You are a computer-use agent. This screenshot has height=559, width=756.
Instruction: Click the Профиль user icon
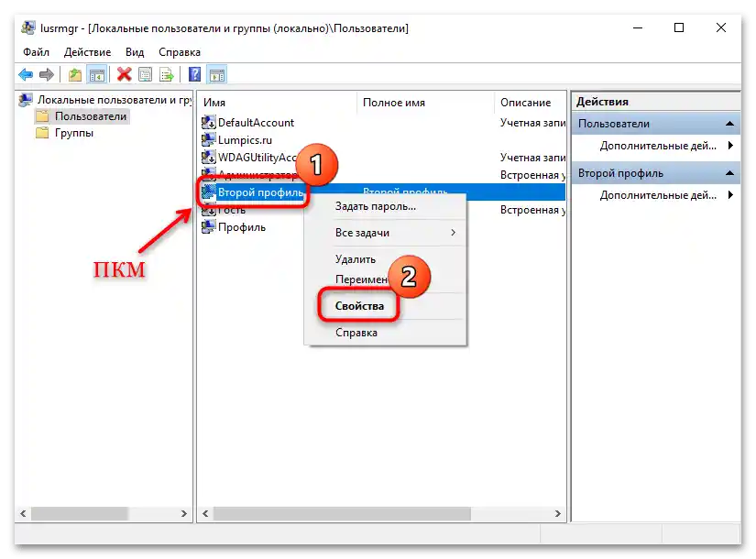[208, 226]
